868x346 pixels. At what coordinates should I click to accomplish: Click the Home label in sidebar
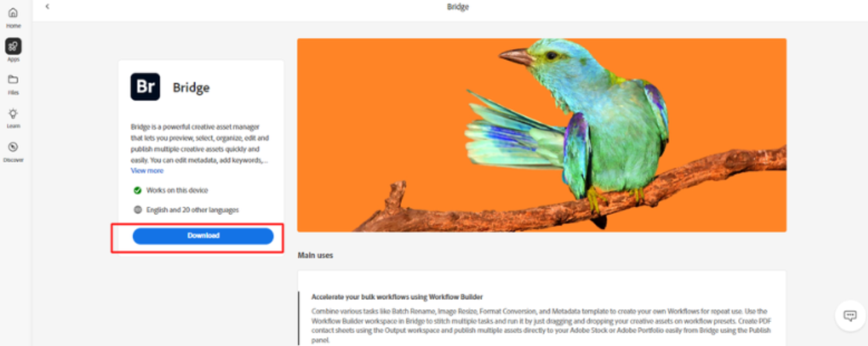(x=13, y=26)
